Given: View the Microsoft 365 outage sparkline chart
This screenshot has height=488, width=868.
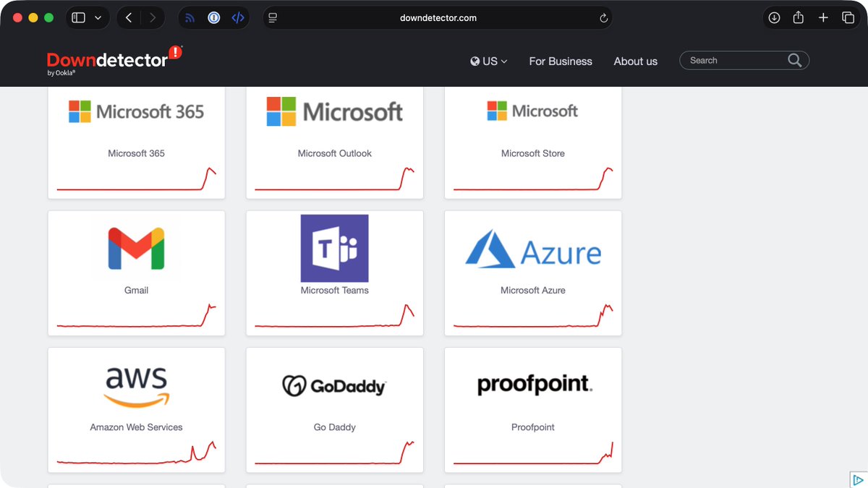Looking at the screenshot, I should pyautogui.click(x=136, y=179).
